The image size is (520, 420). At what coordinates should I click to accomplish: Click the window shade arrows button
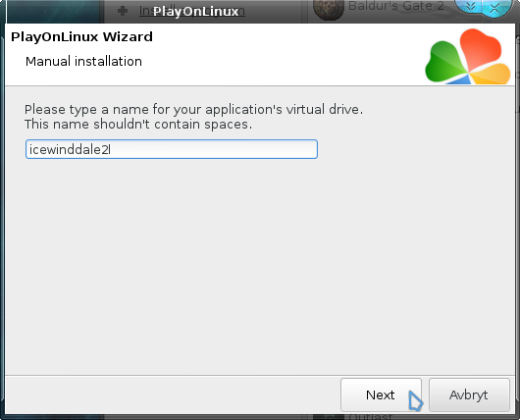click(x=470, y=7)
